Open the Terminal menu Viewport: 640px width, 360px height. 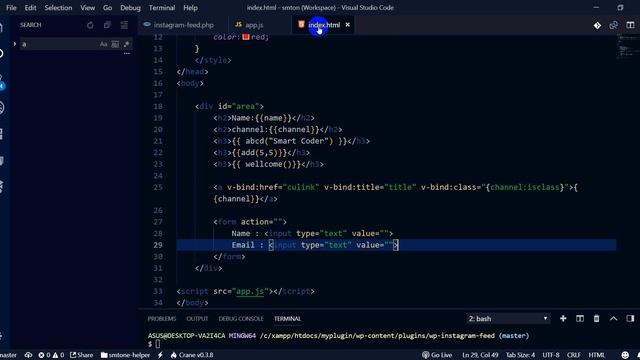[x=162, y=8]
